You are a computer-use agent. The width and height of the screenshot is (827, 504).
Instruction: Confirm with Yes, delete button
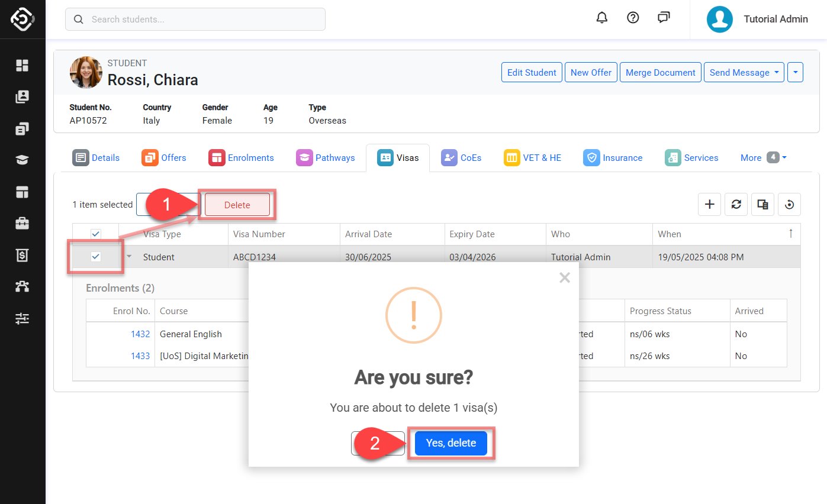point(450,443)
